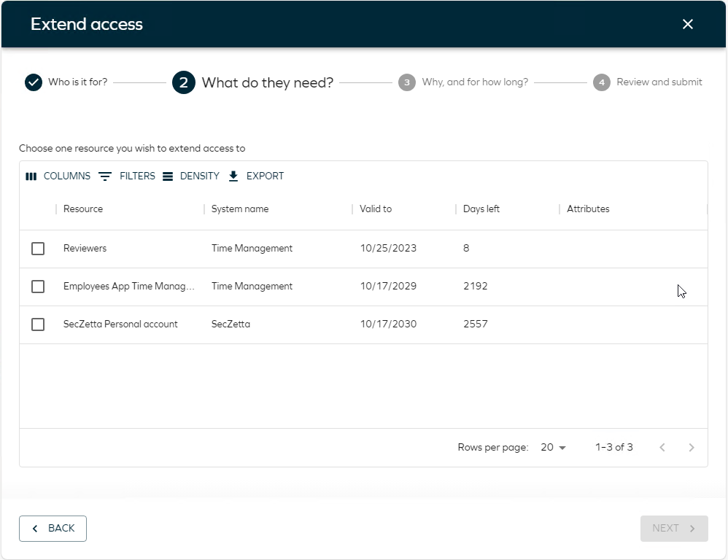728x560 pixels.
Task: Check the Employees App Time Management row
Action: (38, 287)
